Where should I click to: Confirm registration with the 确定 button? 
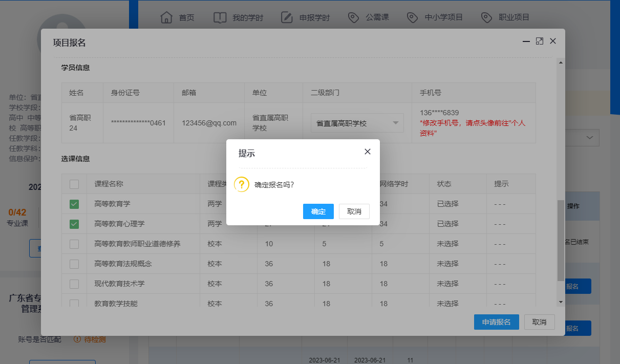[318, 211]
